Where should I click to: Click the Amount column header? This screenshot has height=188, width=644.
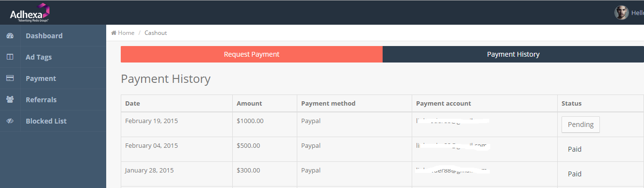click(249, 103)
